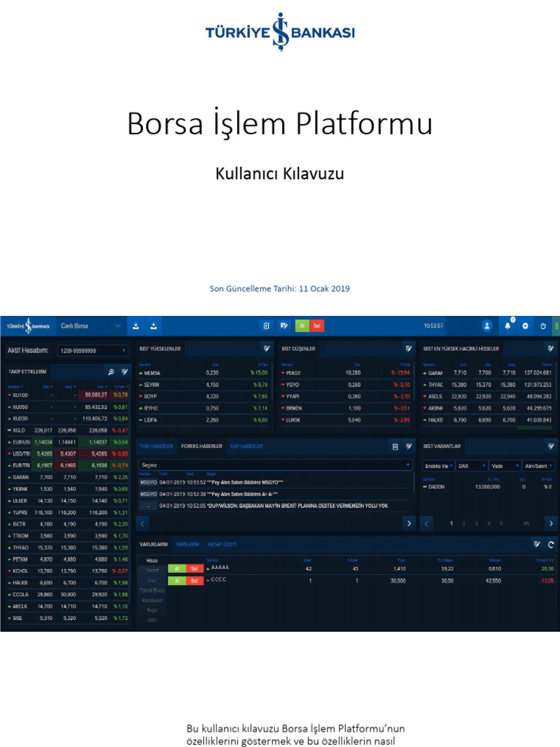560x747 pixels.
Task: Click the upload icon in the top bar
Action: coord(153,326)
